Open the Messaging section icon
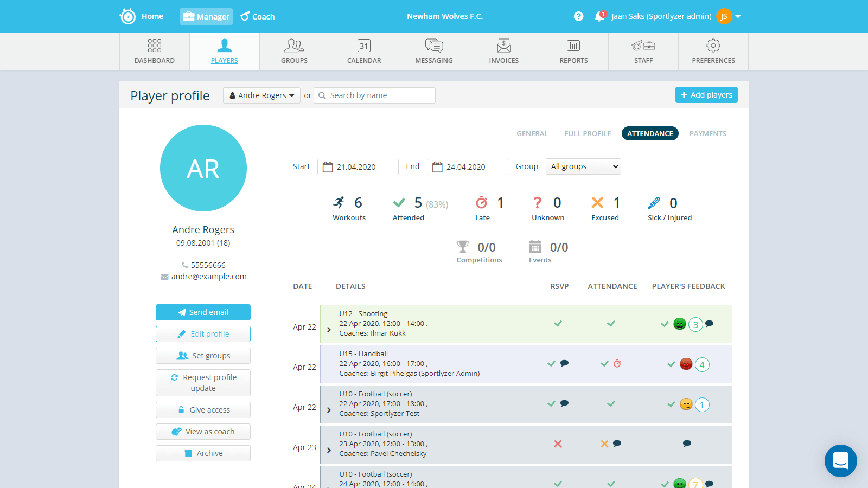868x488 pixels. (434, 46)
